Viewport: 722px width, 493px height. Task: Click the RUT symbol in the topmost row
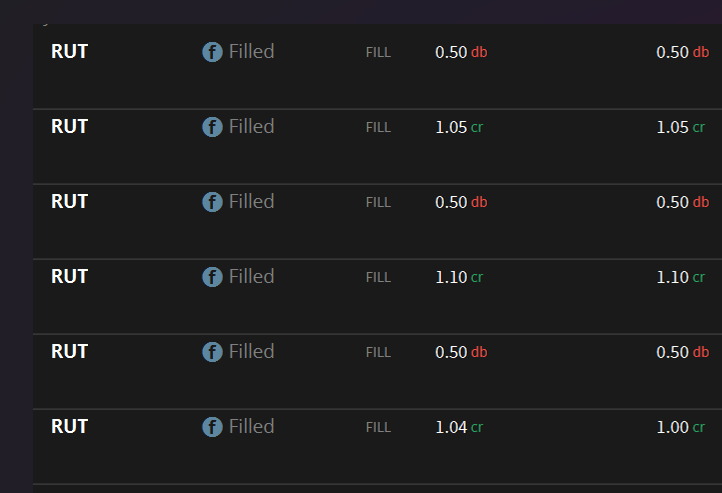coord(69,52)
